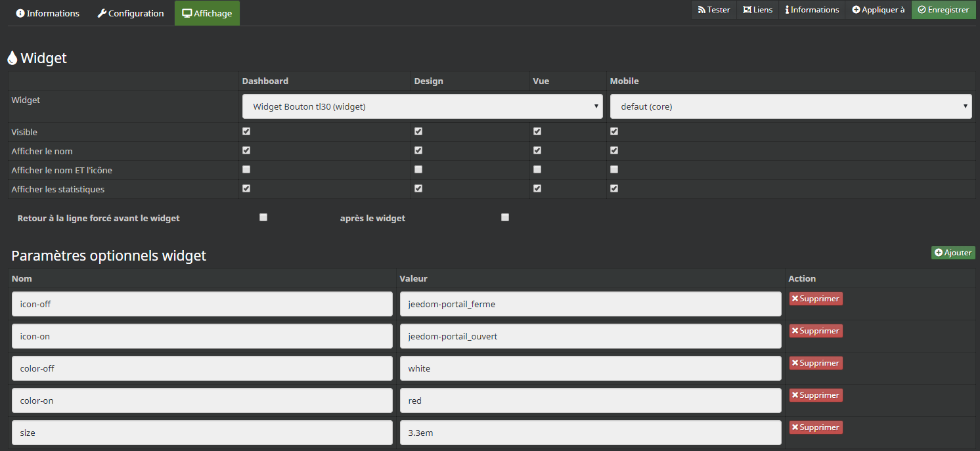Click the Vue column header
The image size is (980, 451).
point(541,81)
